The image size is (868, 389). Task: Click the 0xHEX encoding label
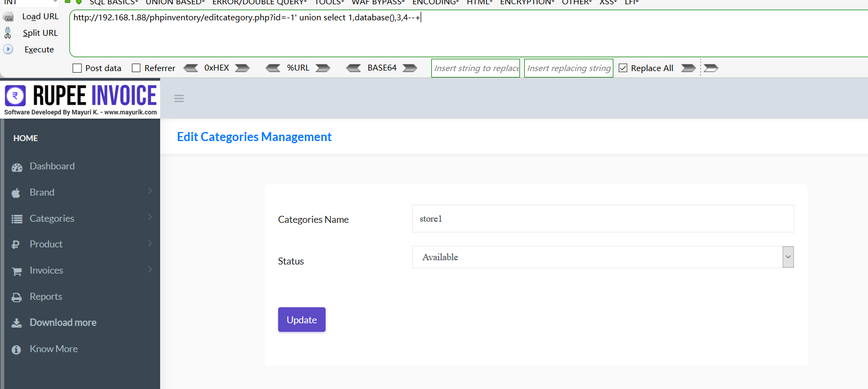pyautogui.click(x=217, y=68)
